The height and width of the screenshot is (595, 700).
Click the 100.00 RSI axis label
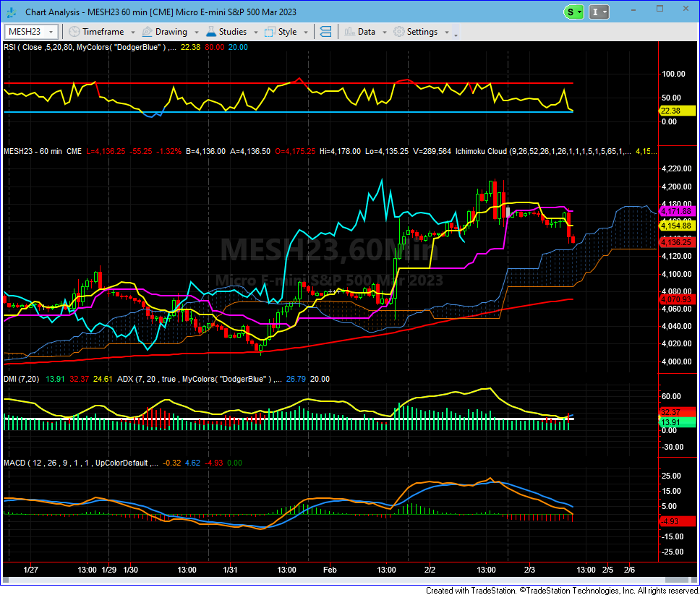tap(673, 74)
